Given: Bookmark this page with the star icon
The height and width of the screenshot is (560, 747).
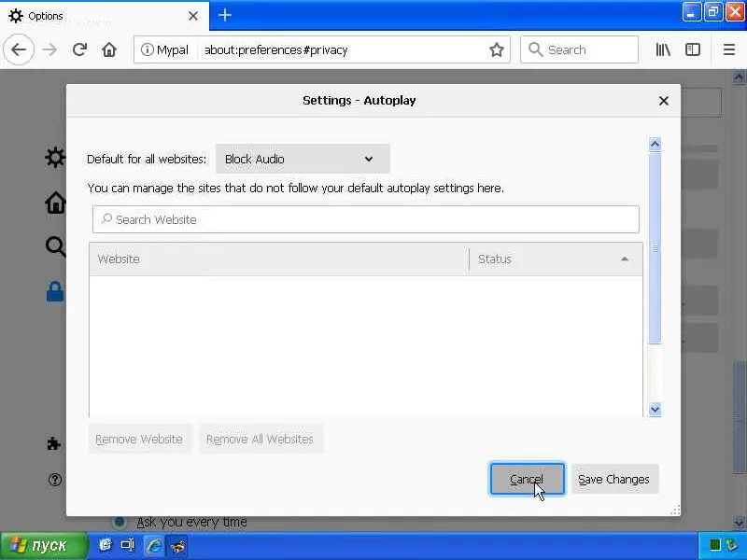Looking at the screenshot, I should (497, 49).
